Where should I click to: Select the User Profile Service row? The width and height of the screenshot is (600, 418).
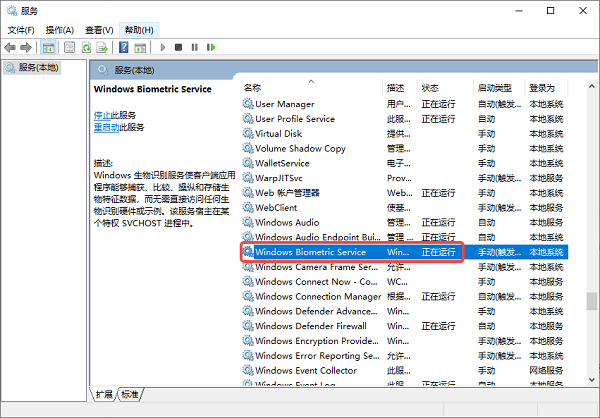click(405, 119)
